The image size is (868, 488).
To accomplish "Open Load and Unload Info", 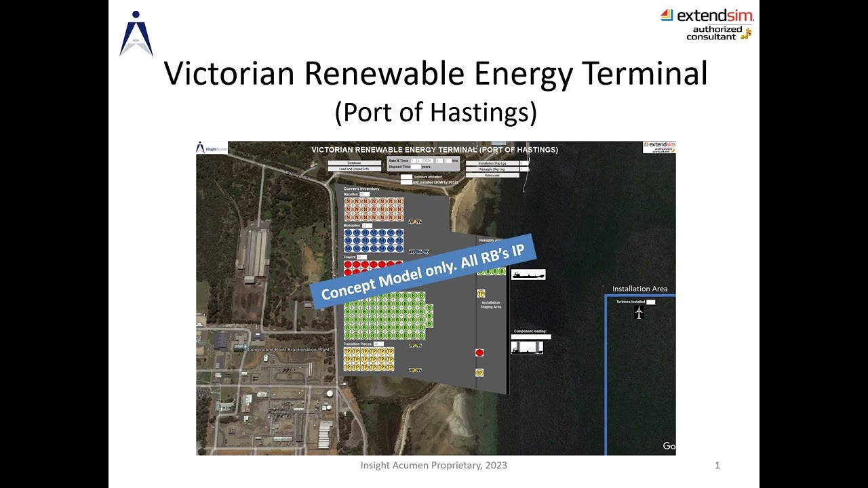I will (x=355, y=169).
